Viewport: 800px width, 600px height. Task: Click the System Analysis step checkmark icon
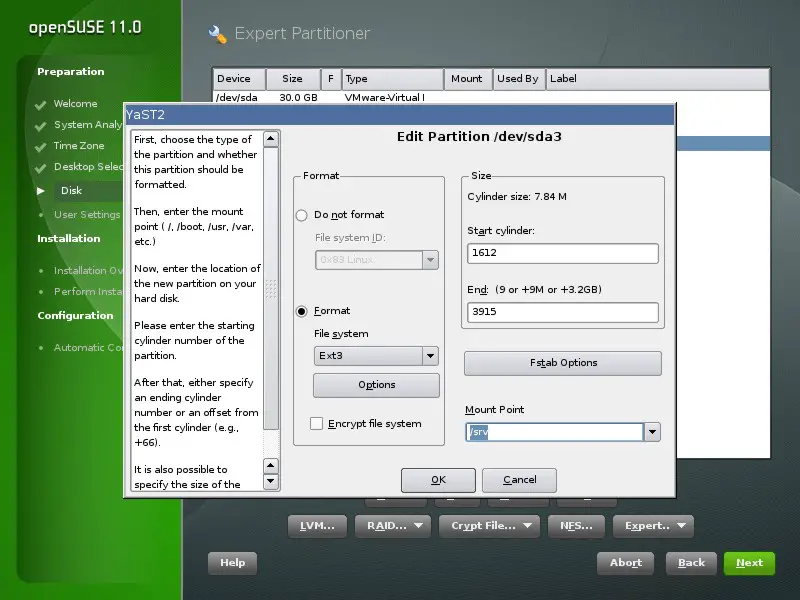tap(41, 126)
